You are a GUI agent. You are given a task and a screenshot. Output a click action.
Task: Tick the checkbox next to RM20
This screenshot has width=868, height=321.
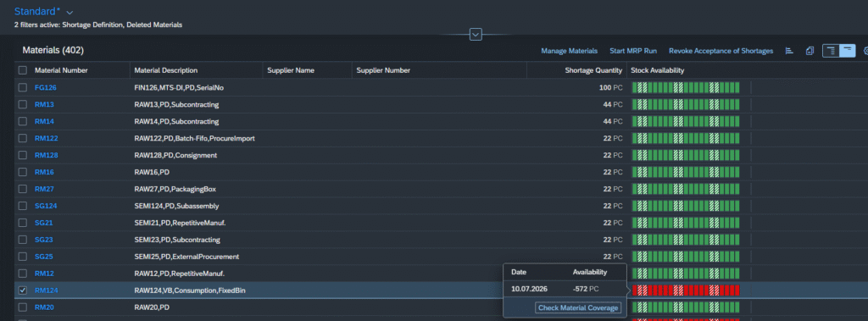pos(22,307)
